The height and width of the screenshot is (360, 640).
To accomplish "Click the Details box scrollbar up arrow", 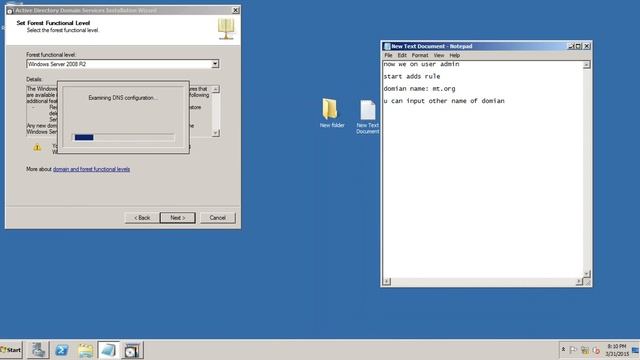I will click(x=216, y=89).
